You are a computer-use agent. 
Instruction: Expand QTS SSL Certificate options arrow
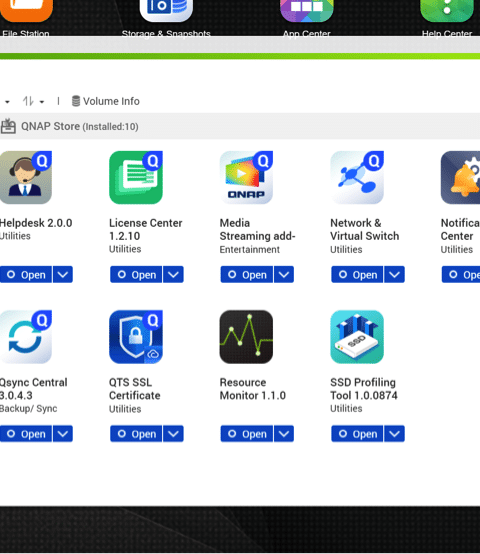pos(173,434)
